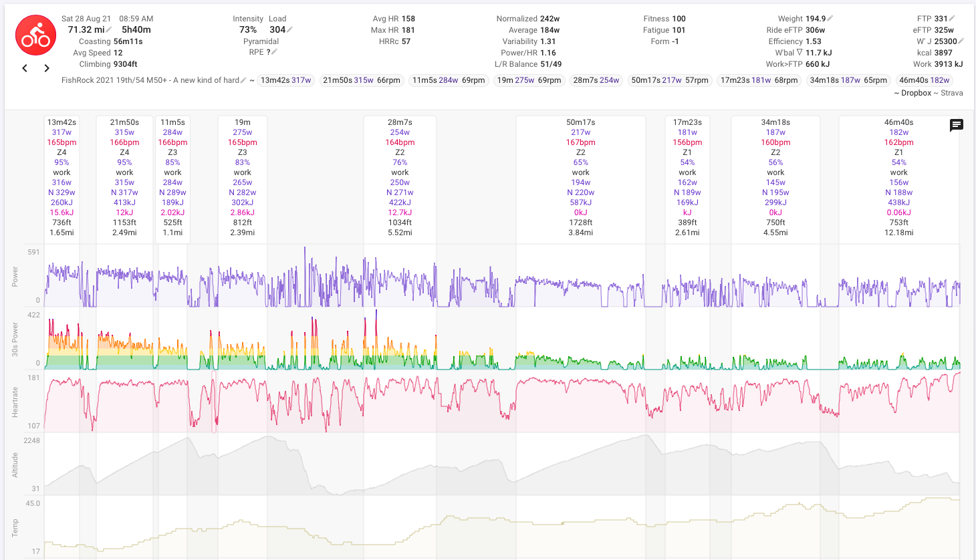
Task: Select the 13m42s 317w interval chip
Action: [285, 80]
